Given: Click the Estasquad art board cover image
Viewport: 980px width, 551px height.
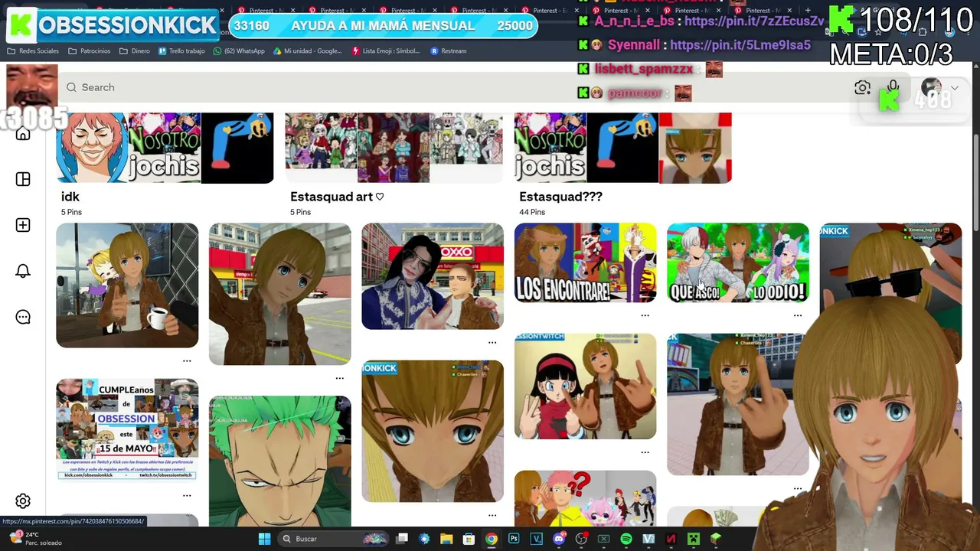Looking at the screenshot, I should [x=394, y=148].
